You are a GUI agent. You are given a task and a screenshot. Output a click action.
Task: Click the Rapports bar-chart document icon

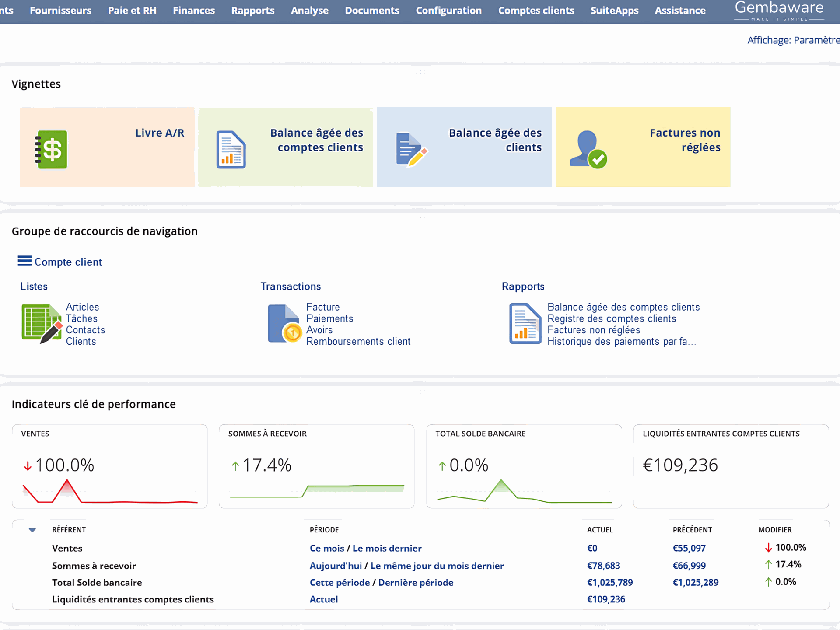click(524, 324)
